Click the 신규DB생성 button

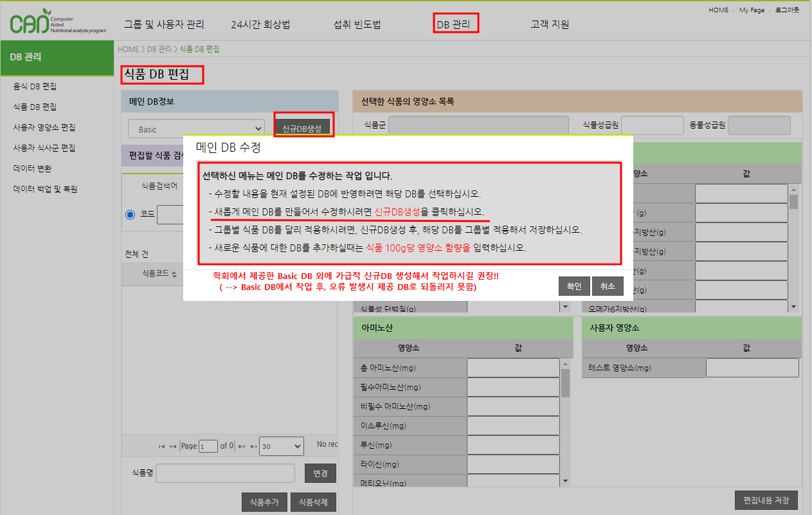tap(302, 129)
